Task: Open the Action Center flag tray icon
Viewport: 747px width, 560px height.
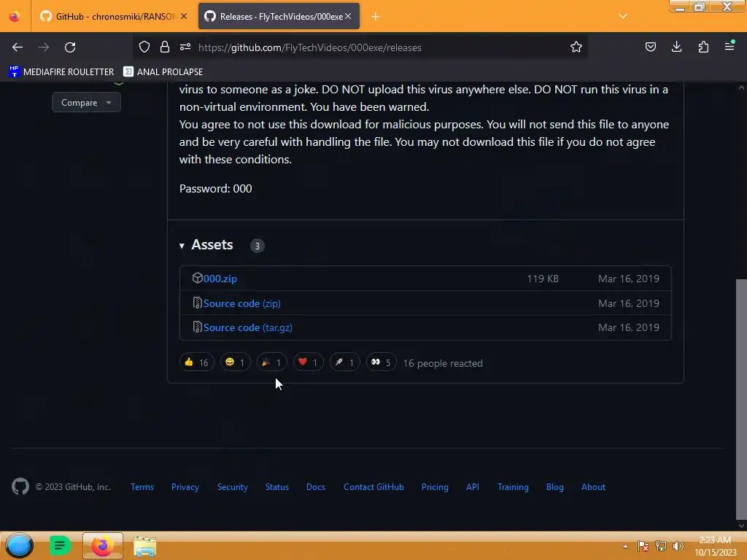Action: point(643,546)
